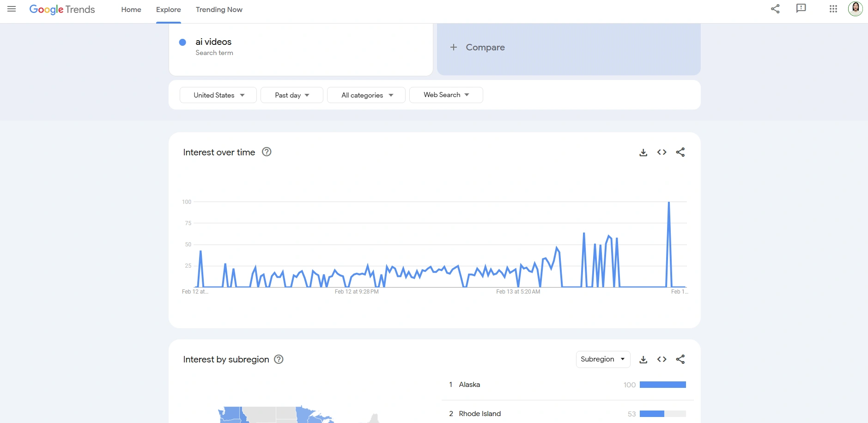Open the United States region dropdown

coord(218,95)
